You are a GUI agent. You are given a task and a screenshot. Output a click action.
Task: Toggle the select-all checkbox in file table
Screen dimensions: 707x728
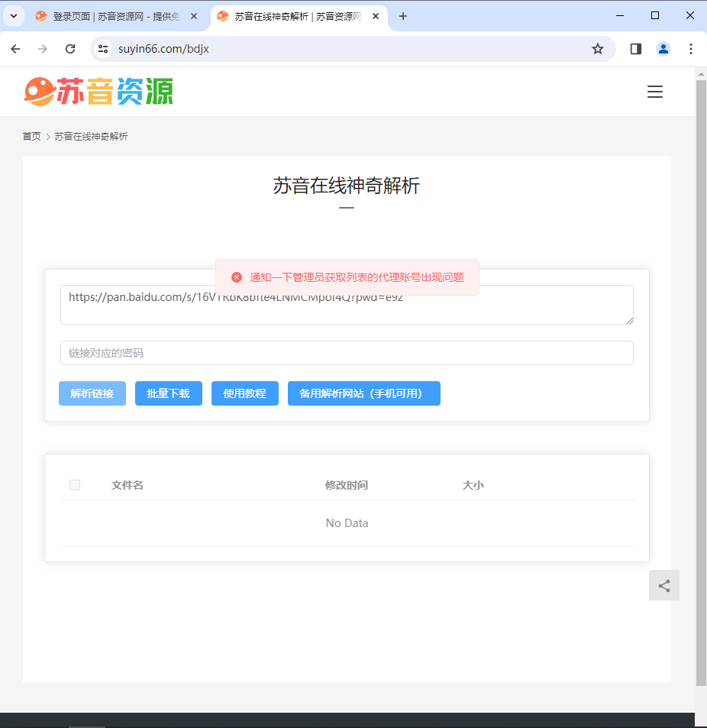[x=75, y=485]
